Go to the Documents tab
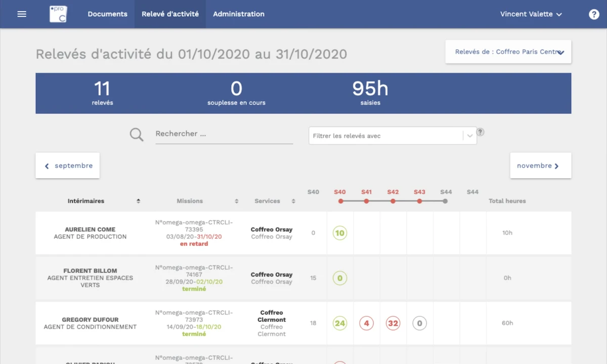607x364 pixels. [107, 14]
